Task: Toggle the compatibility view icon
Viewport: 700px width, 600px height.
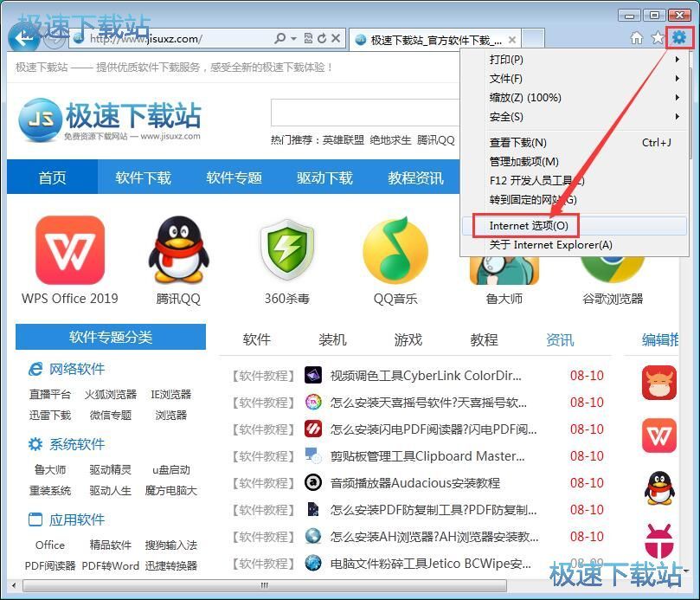Action: pos(308,38)
